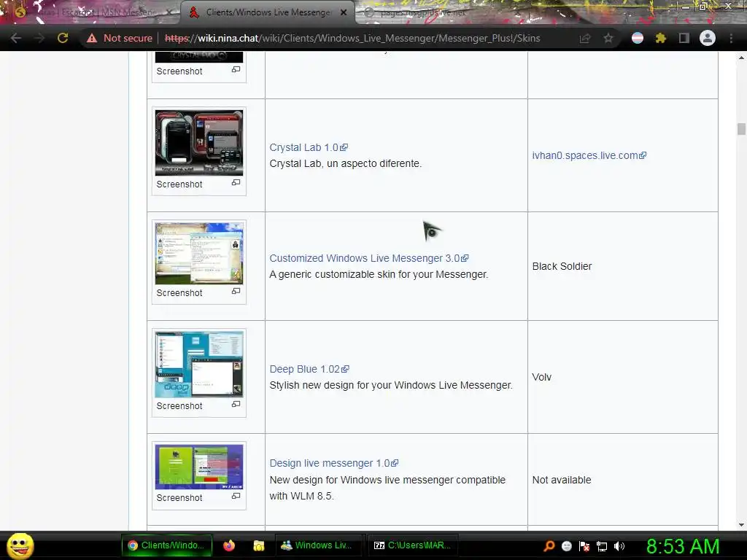Click the page scrollbar thumb
This screenshot has height=560, width=747.
click(741, 129)
